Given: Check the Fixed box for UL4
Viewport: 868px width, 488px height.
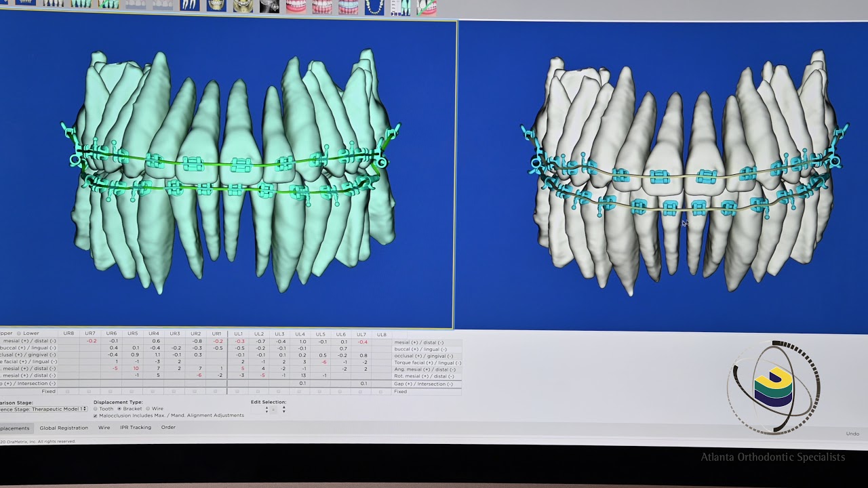Looking at the screenshot, I should click(x=299, y=391).
